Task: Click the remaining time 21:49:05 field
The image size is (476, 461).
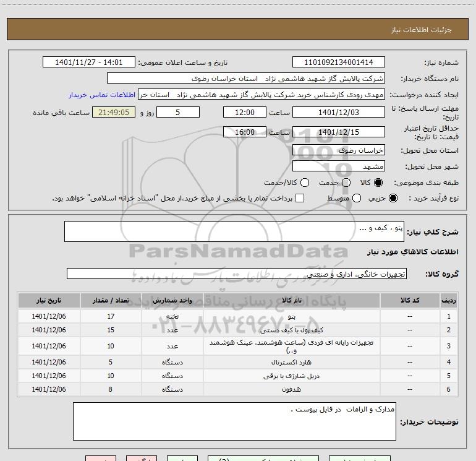Action: point(114,112)
